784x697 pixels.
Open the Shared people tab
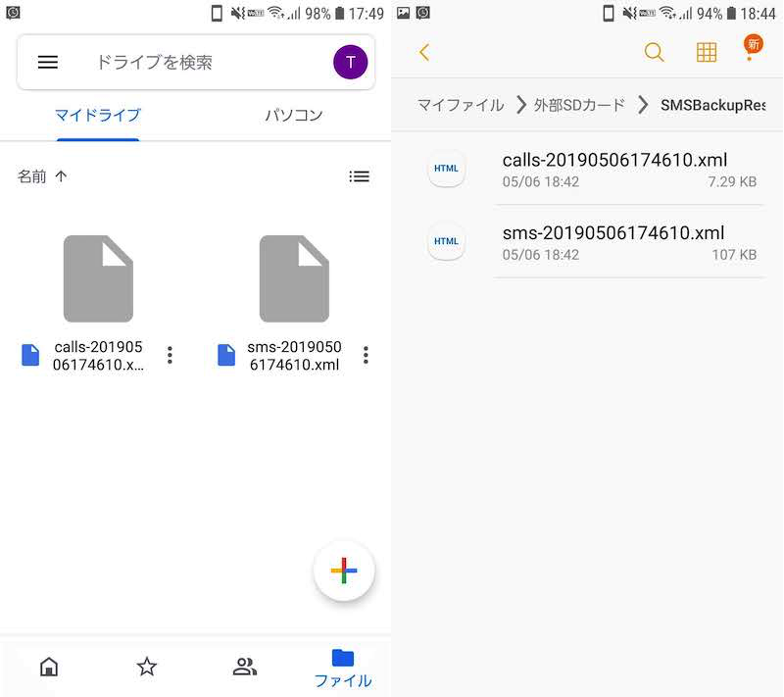click(245, 667)
